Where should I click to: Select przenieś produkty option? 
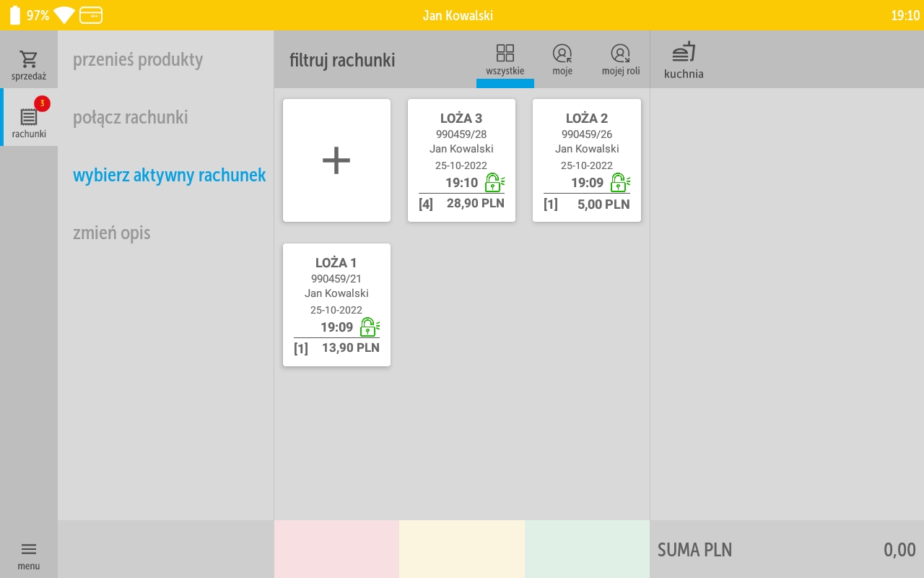click(x=138, y=59)
